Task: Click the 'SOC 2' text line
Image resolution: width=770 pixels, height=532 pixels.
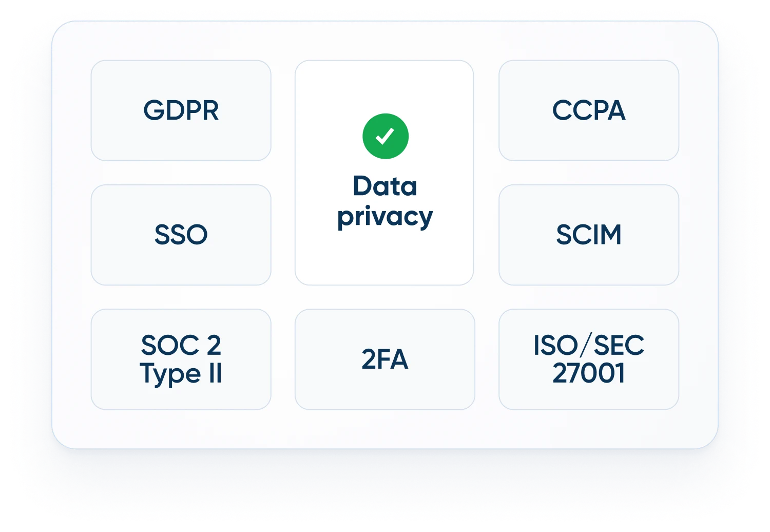Action: point(181,345)
